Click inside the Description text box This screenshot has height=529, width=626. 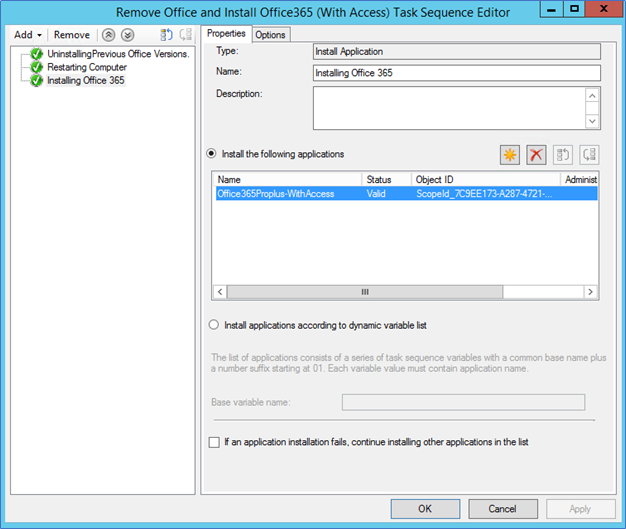(x=449, y=108)
